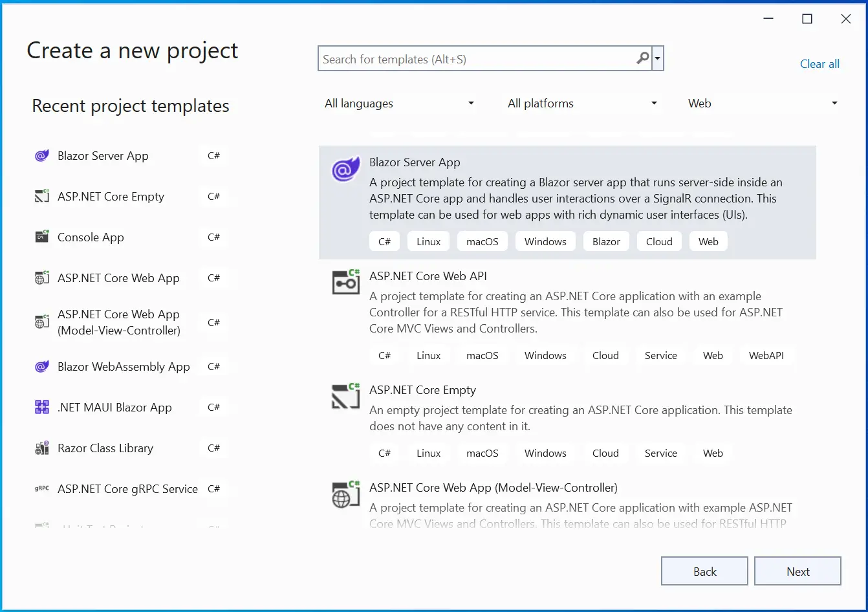Click the Blazor WebAssembly App icon
This screenshot has height=612, width=868.
[41, 366]
